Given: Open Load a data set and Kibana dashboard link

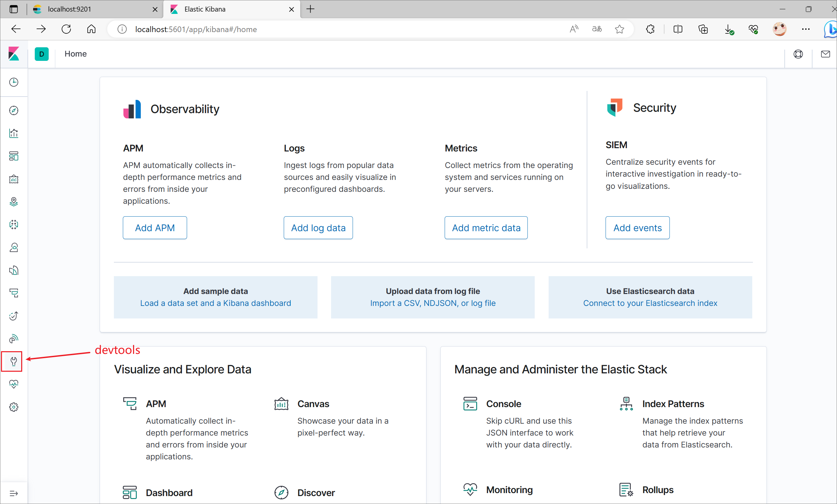Looking at the screenshot, I should tap(215, 303).
